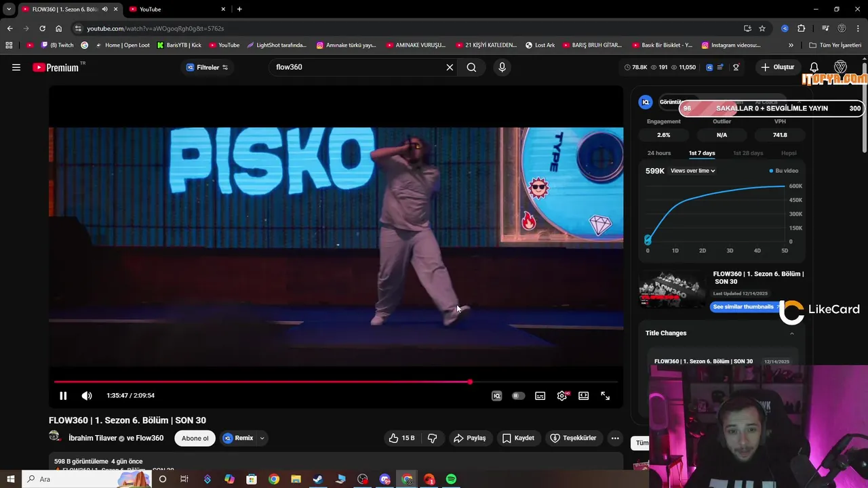868x488 pixels.
Task: Click the vidIQ badge in the header
Action: 709,67
